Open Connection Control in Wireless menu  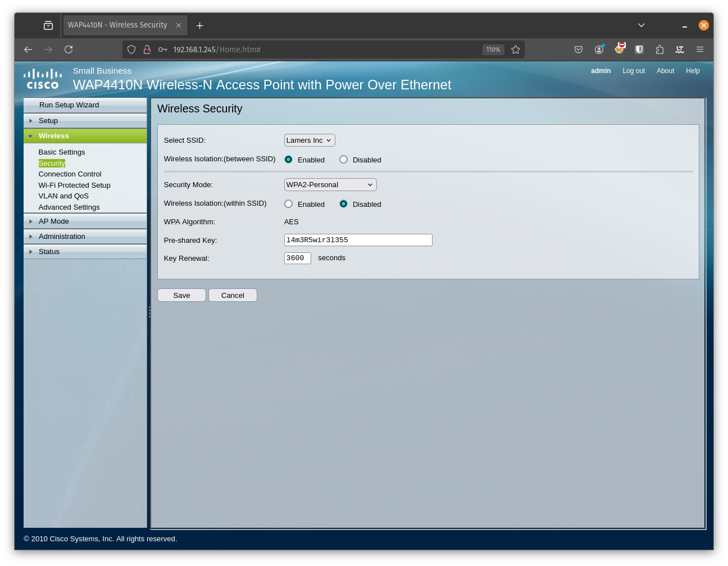click(x=70, y=174)
